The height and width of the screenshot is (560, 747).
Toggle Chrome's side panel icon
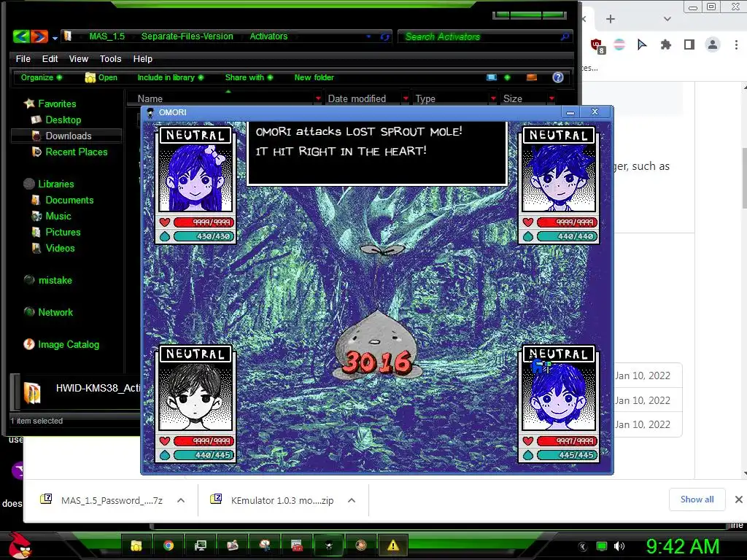tap(689, 44)
